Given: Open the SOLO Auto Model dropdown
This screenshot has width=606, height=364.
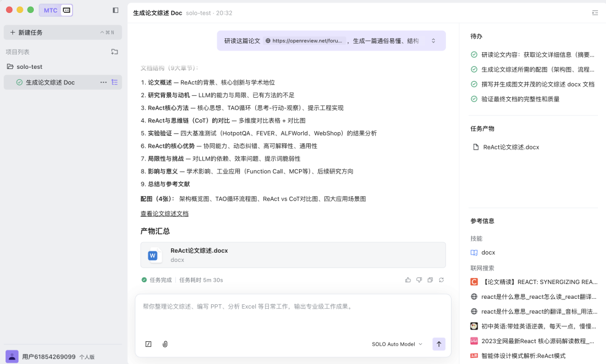Looking at the screenshot, I should 397,344.
